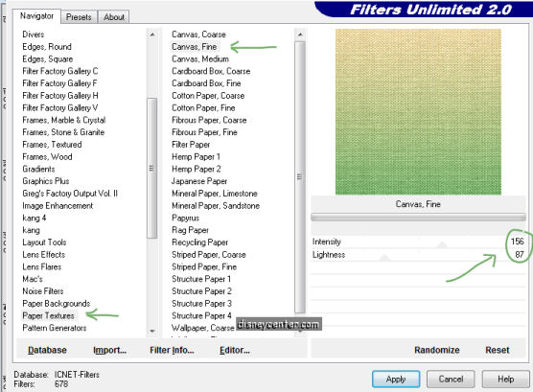Select the Navigator tab

36,16
